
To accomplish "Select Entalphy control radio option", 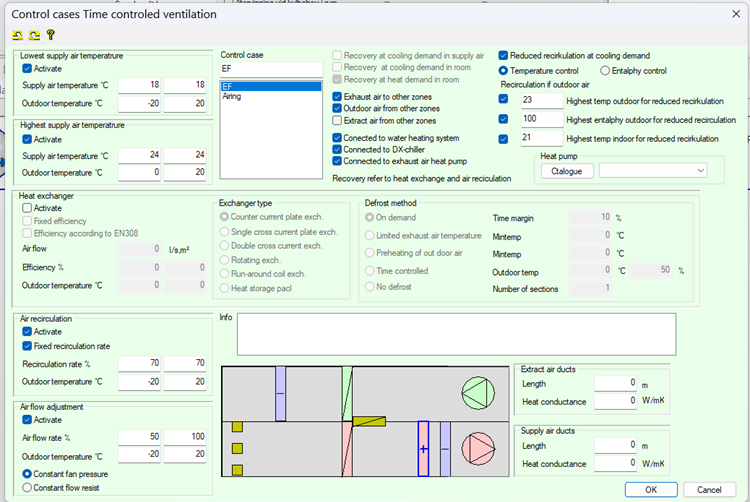I will tap(605, 71).
